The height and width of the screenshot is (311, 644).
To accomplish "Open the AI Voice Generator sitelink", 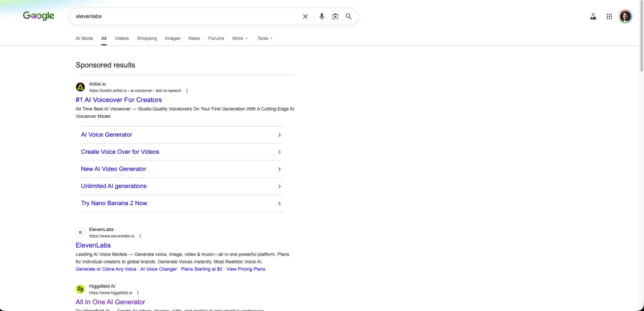I will tap(107, 135).
